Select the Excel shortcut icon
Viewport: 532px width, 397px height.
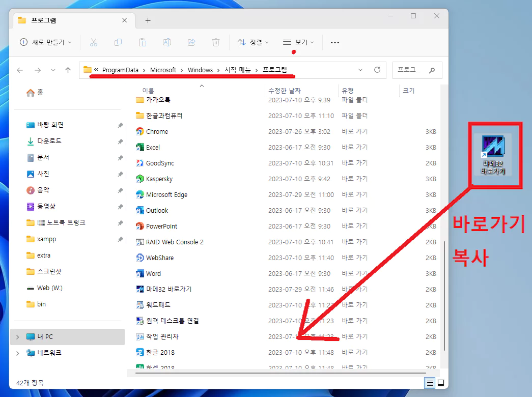point(139,147)
